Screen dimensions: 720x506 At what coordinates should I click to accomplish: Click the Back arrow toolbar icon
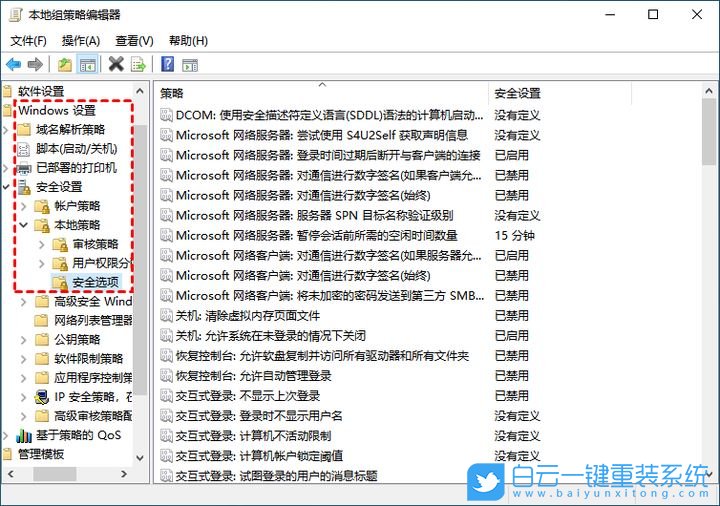(13, 64)
